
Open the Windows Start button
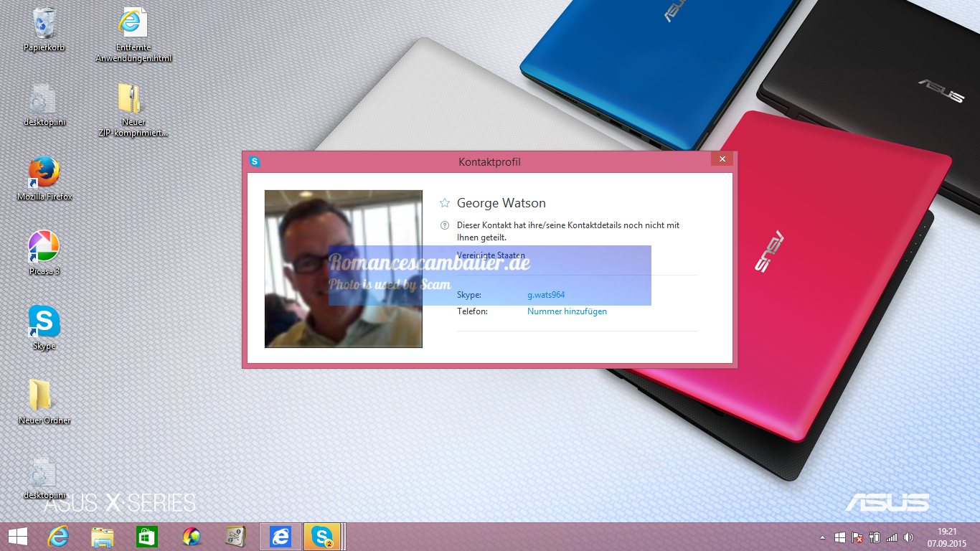(18, 537)
